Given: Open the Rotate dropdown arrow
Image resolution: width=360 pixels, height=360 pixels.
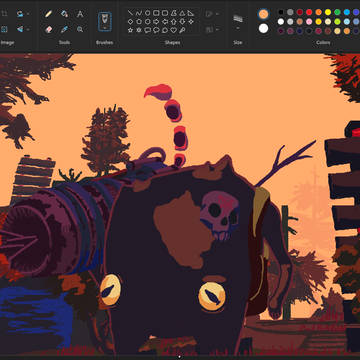Looking at the screenshot, I should click(28, 14).
